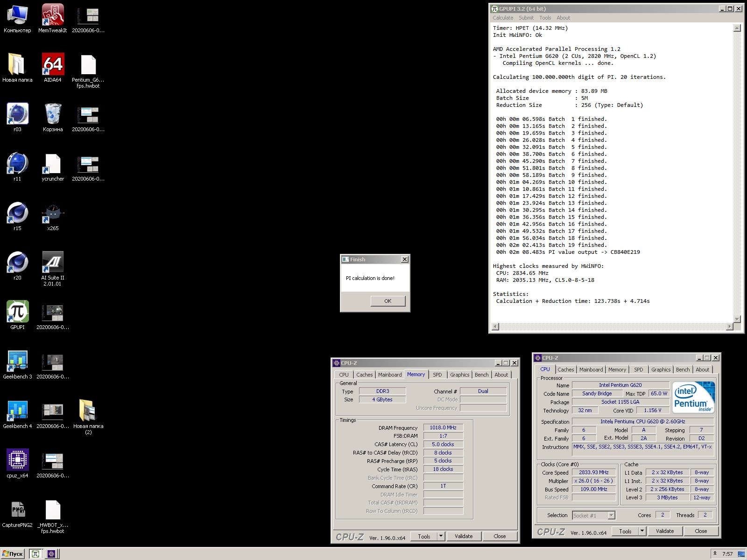The height and width of the screenshot is (560, 747).
Task: Expand Tools dropdown arrow in CPU CPU-Z window
Action: coord(642,531)
